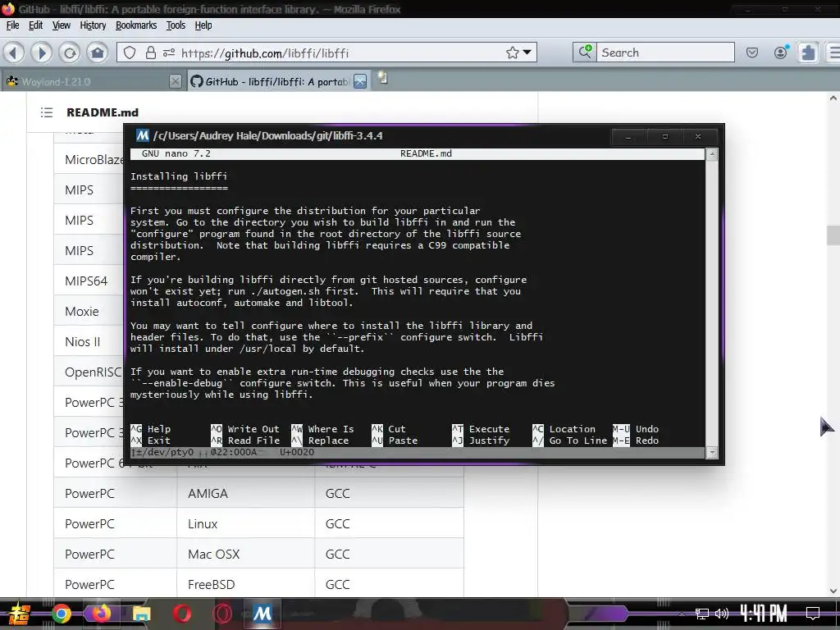840x630 pixels.
Task: Open the Firefox home page icon
Action: (x=98, y=52)
